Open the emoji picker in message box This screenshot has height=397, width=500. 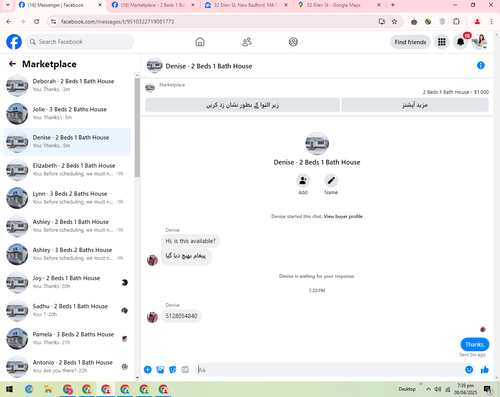pyautogui.click(x=469, y=369)
